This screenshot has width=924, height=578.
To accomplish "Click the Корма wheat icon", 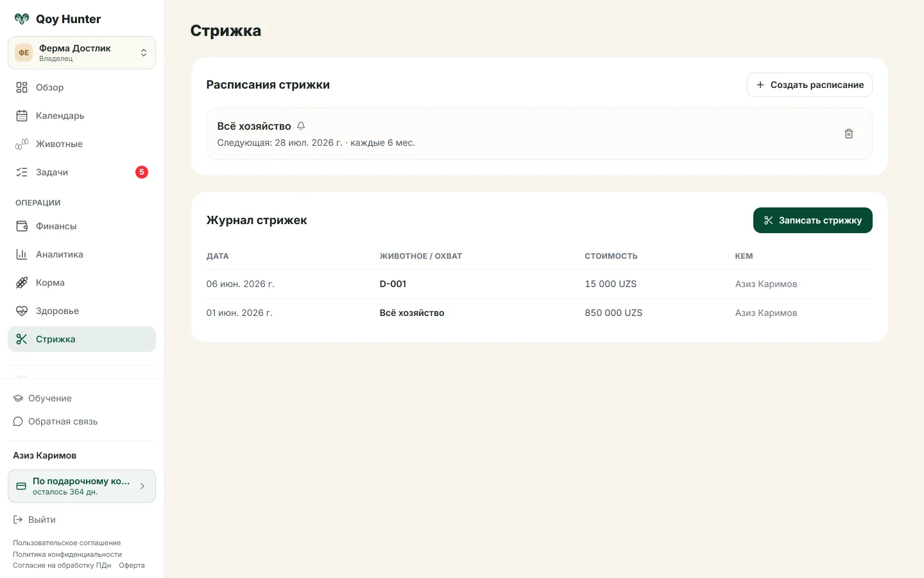I will pos(22,283).
